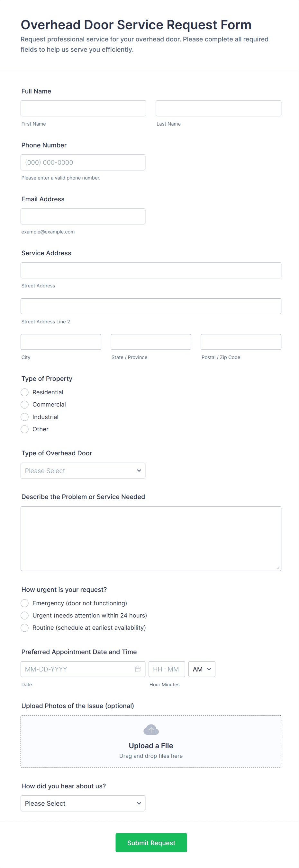Focus the First Name input field
Viewport: 299px width, 868px height.
(83, 109)
